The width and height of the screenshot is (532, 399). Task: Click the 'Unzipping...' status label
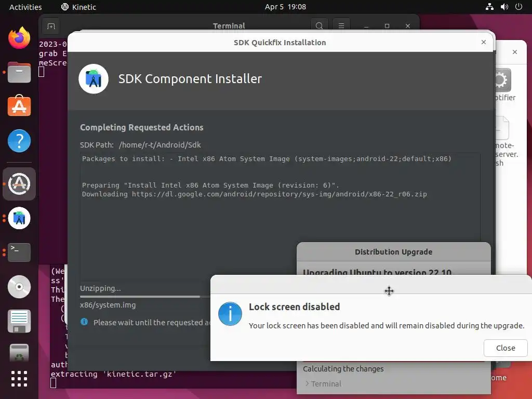100,288
